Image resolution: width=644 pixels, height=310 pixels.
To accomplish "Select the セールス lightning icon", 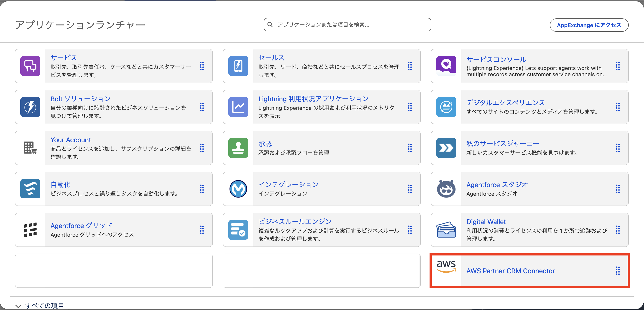I will 238,66.
